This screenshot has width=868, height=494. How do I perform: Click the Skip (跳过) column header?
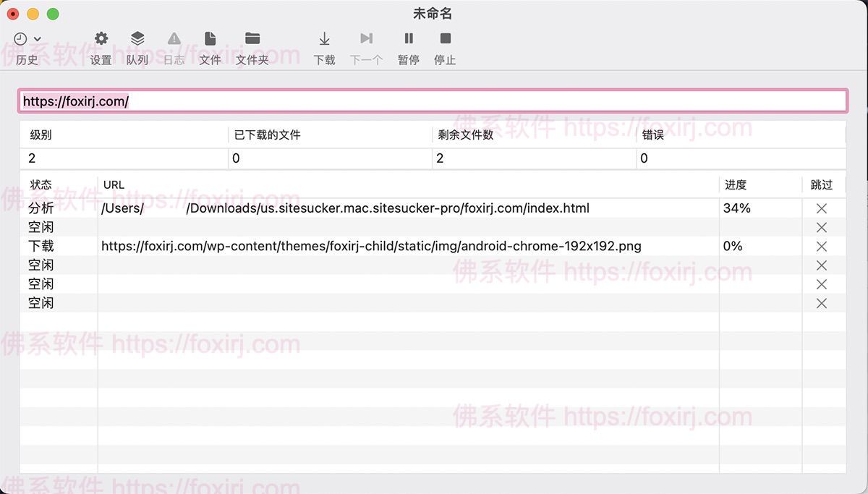(x=822, y=185)
